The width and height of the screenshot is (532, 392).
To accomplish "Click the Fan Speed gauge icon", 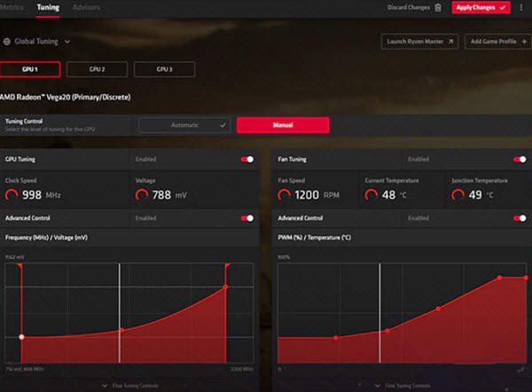I will pos(285,195).
